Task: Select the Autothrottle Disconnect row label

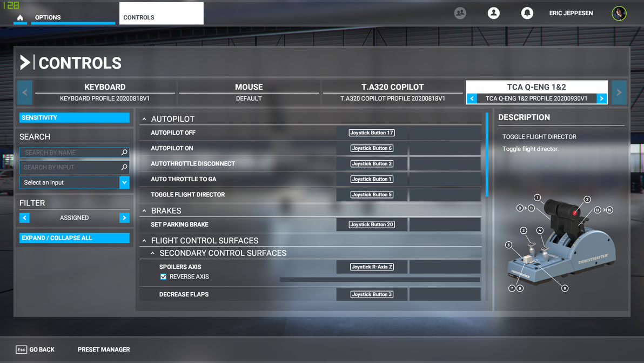Action: 193,163
